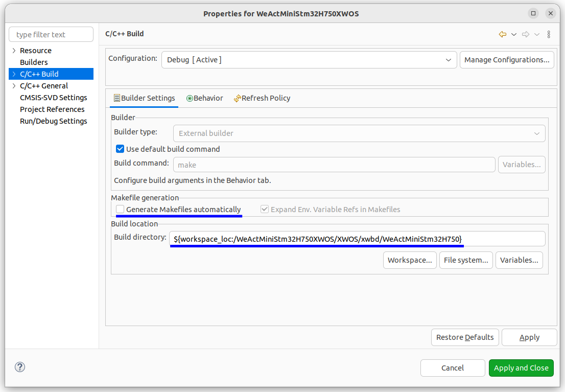Click Variables button beside Build command
The image size is (565, 392).
click(x=522, y=165)
